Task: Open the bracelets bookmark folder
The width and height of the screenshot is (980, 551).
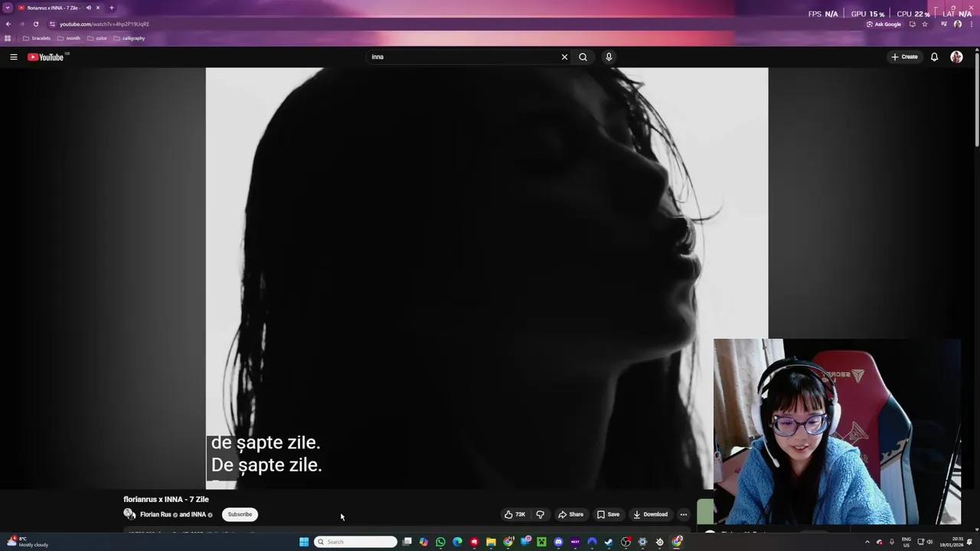Action: coord(37,38)
